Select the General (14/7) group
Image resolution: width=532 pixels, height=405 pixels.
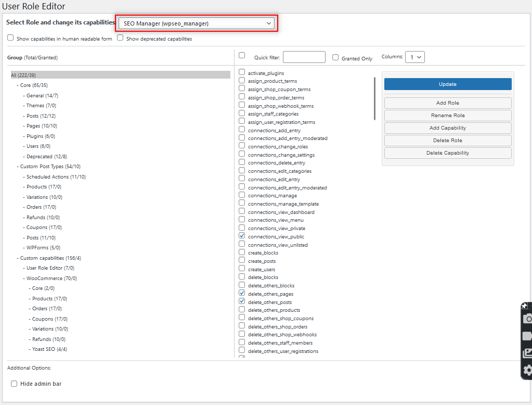tap(43, 96)
